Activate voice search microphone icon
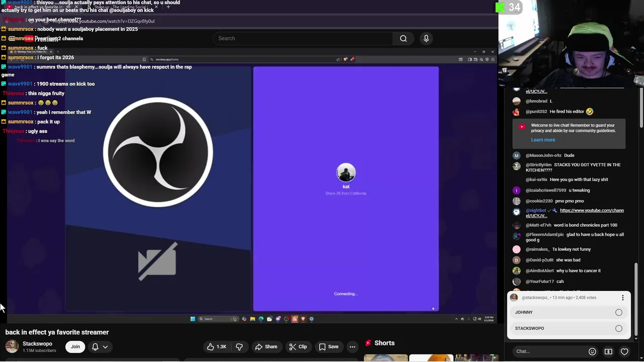Viewport: 644px width, 362px height. click(x=426, y=38)
